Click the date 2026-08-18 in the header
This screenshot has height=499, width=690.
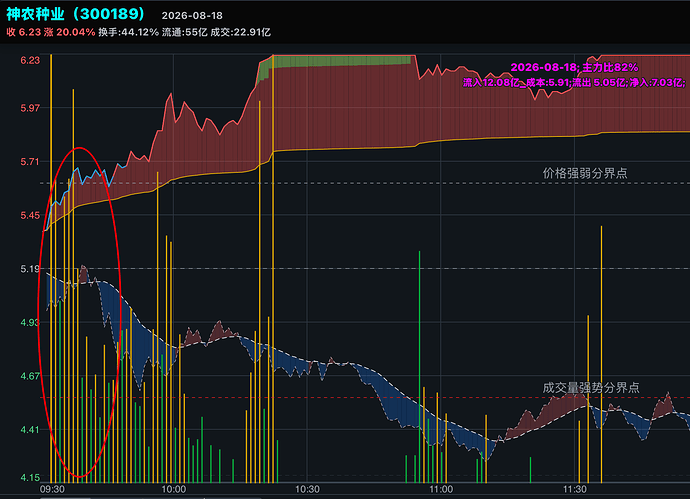[192, 15]
